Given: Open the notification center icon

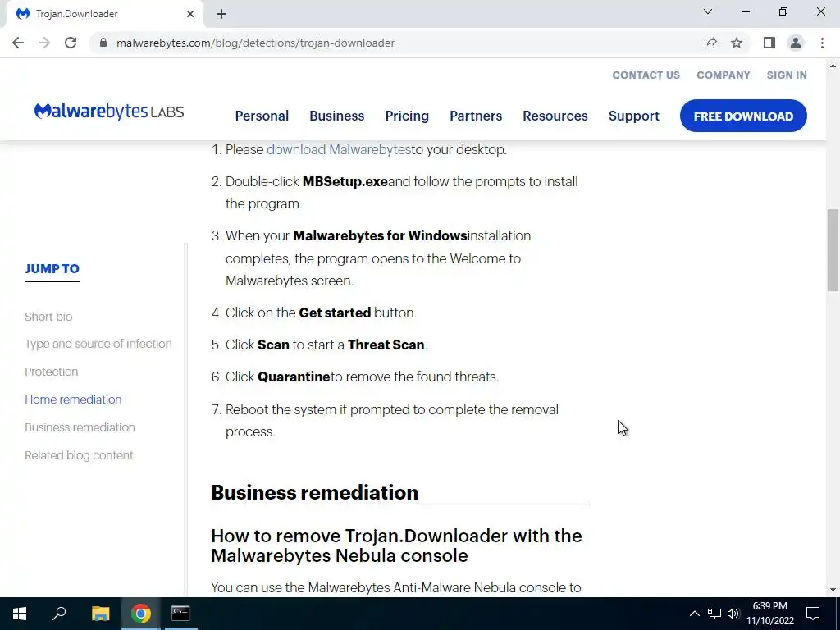Looking at the screenshot, I should point(813,614).
